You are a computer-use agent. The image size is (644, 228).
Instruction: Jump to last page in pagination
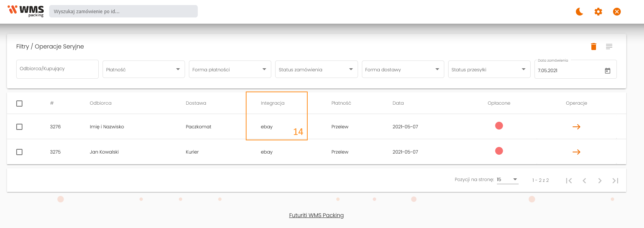click(x=615, y=181)
